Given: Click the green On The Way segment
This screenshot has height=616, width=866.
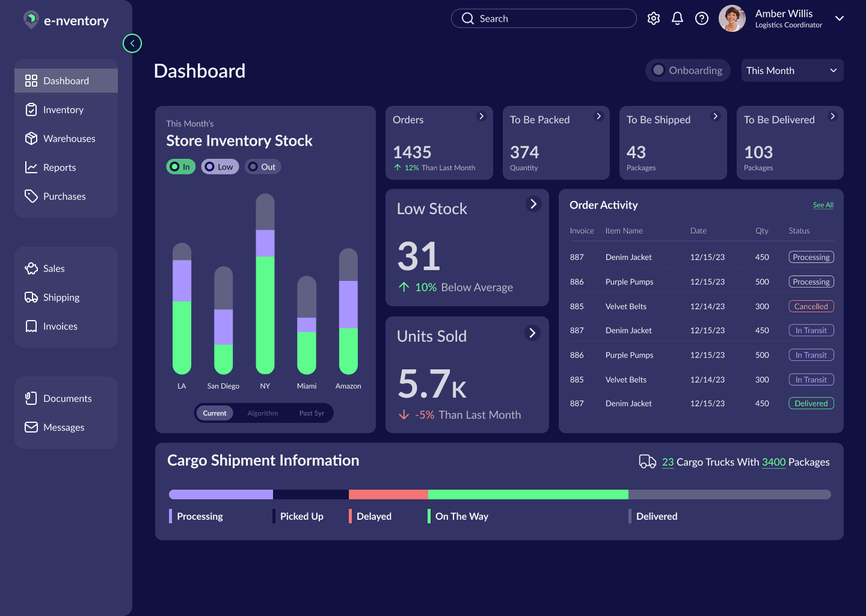Looking at the screenshot, I should (x=528, y=494).
